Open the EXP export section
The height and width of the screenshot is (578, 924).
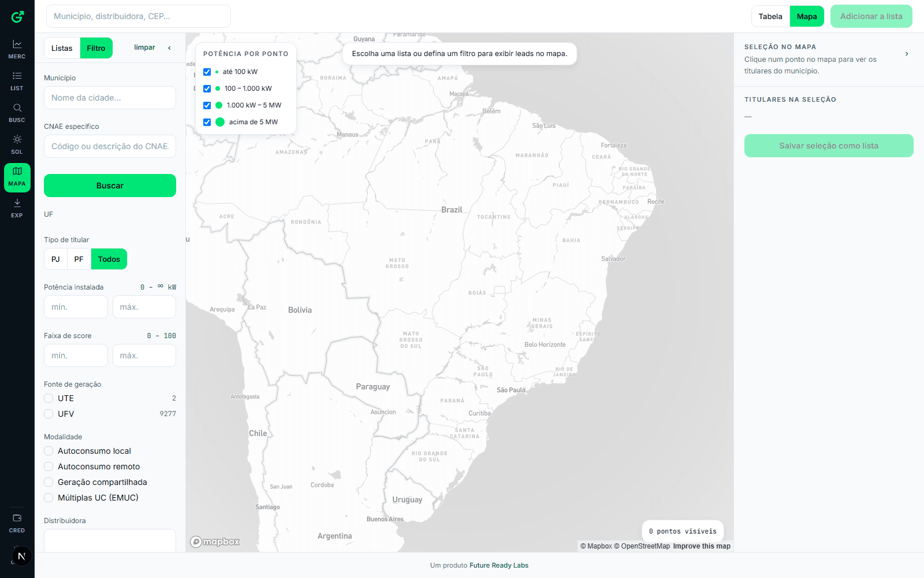(x=17, y=208)
